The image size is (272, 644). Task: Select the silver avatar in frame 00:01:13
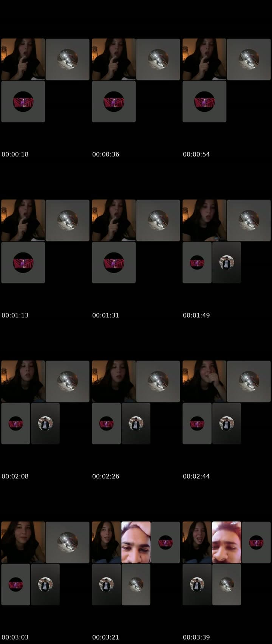68,220
